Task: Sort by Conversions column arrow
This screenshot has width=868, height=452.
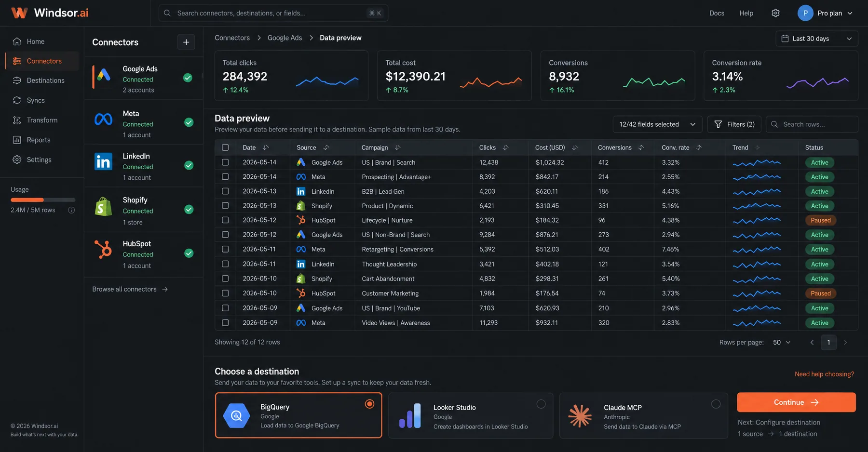Action: tap(641, 147)
